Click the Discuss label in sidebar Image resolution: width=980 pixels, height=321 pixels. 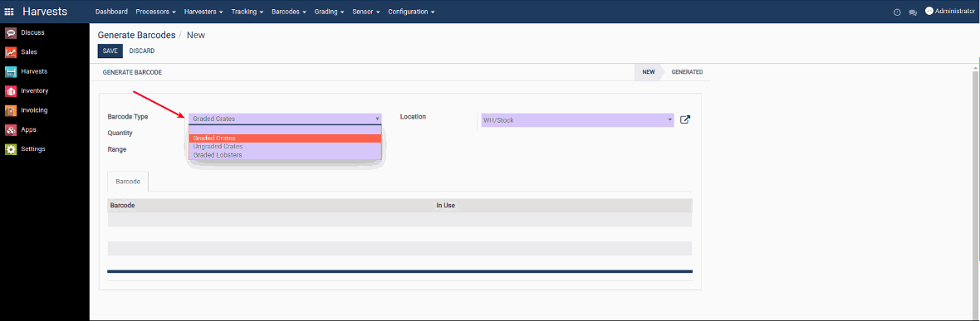(x=32, y=32)
